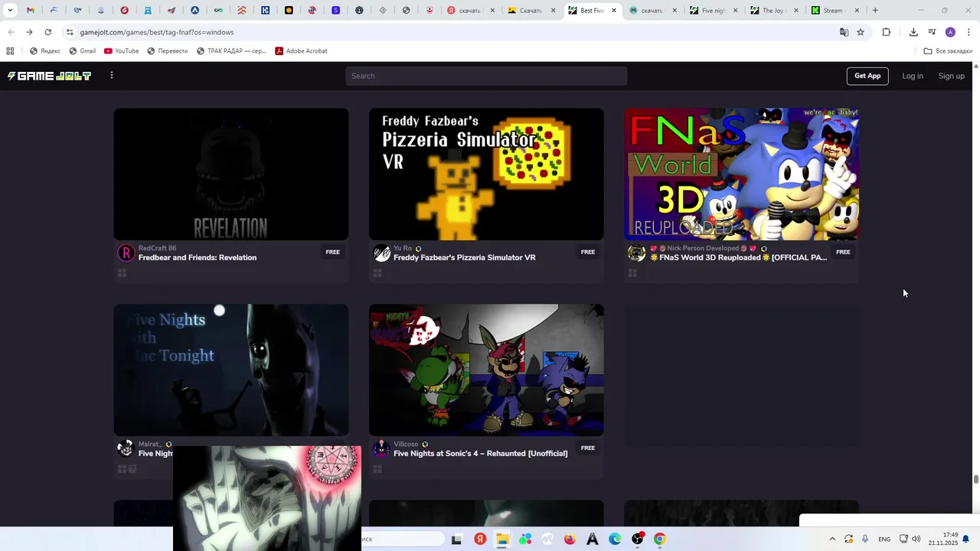The width and height of the screenshot is (980, 551).
Task: Open Firefox in taskbar
Action: (x=570, y=540)
